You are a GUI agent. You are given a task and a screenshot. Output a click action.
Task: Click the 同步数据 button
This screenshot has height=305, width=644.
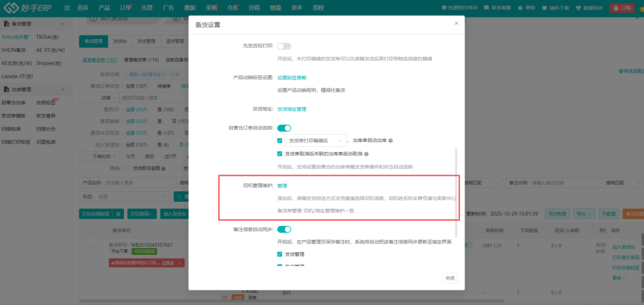click(557, 214)
